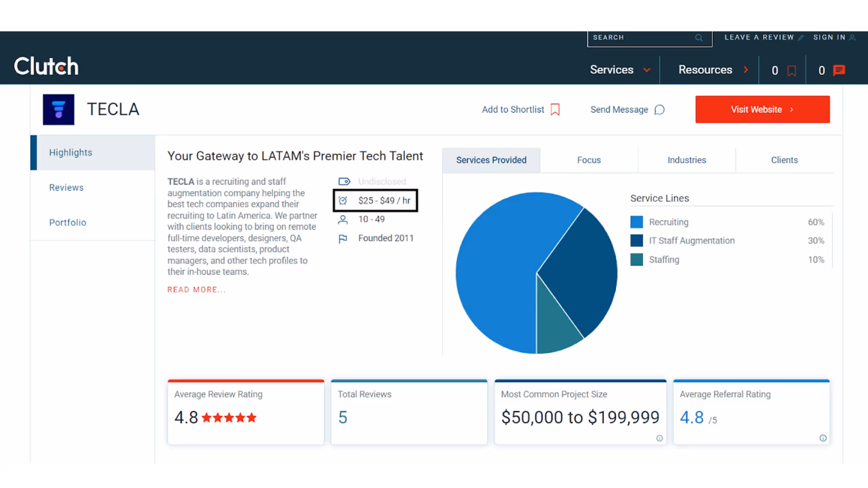This screenshot has height=488, width=868.
Task: Click the person icon beside 10 - 49
Action: click(343, 219)
